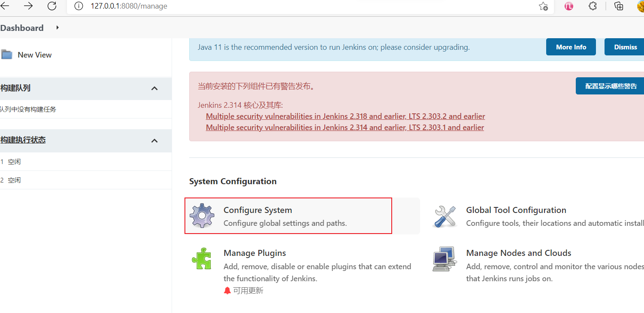The width and height of the screenshot is (644, 313).
Task: Go back using the browser back arrow
Action: pyautogui.click(x=5, y=6)
